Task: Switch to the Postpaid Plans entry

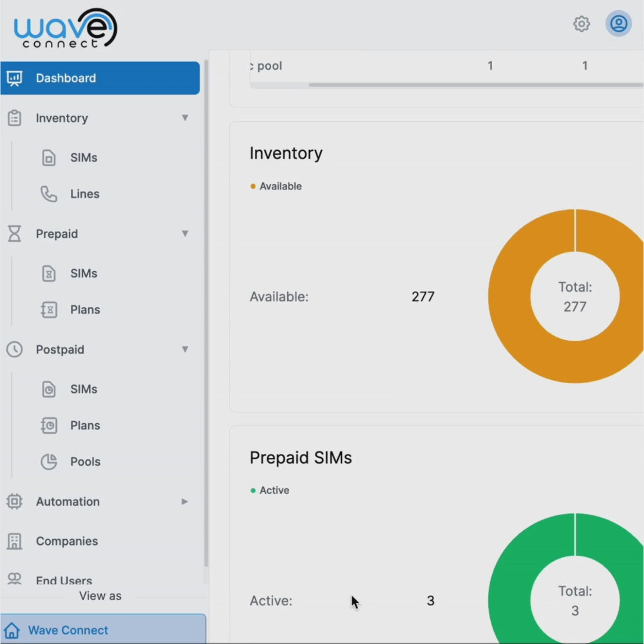Action: [x=84, y=425]
